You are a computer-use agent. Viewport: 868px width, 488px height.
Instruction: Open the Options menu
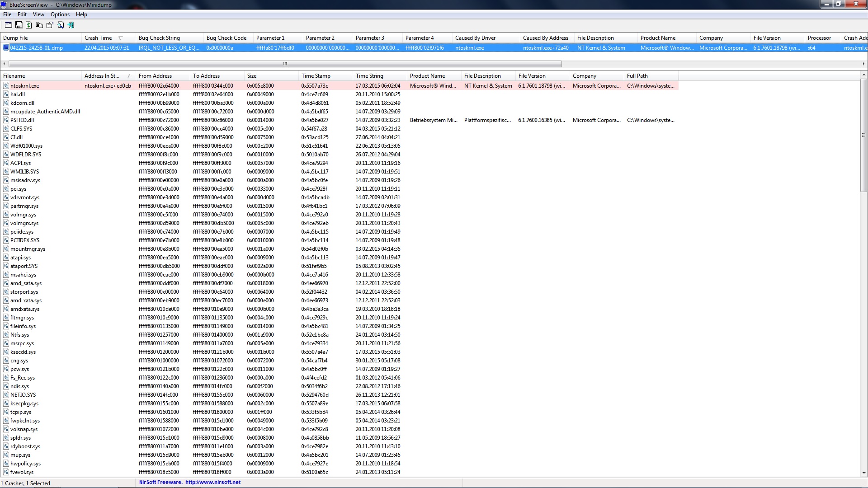[60, 14]
